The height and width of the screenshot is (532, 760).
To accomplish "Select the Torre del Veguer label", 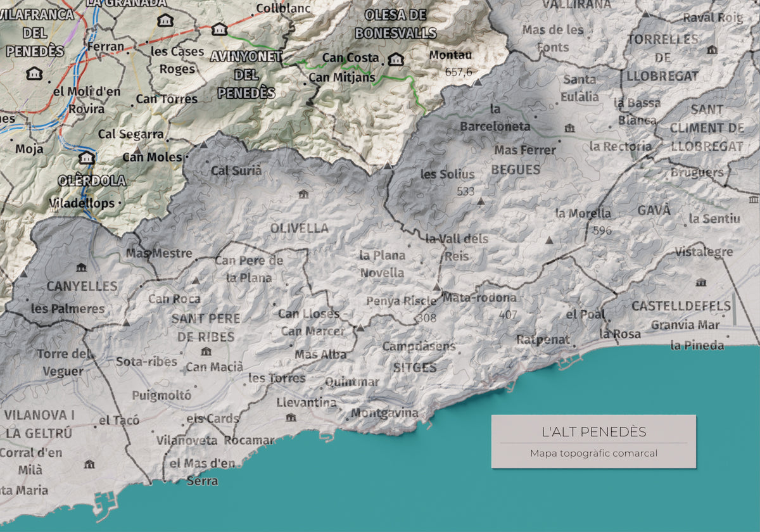I will point(64,362).
